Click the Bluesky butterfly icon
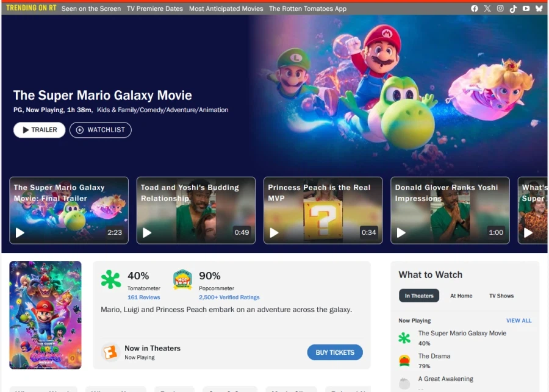 point(539,9)
